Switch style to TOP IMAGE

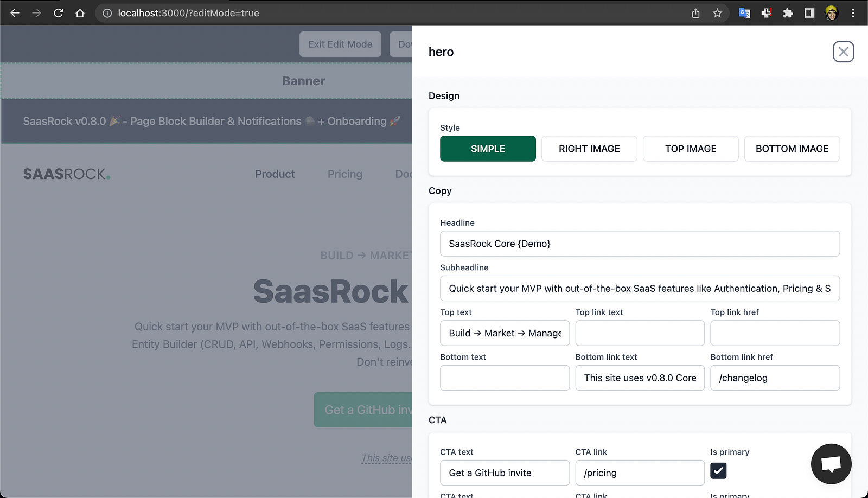pos(691,149)
